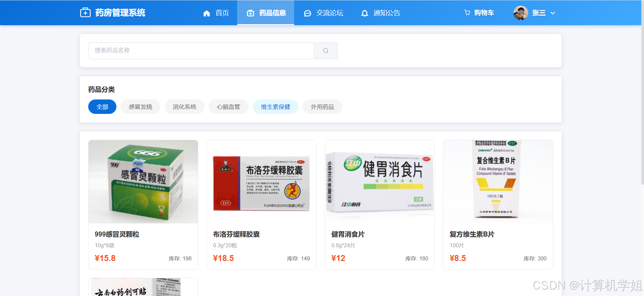Click the shopping cart icon
The image size is (644, 296).
point(467,13)
